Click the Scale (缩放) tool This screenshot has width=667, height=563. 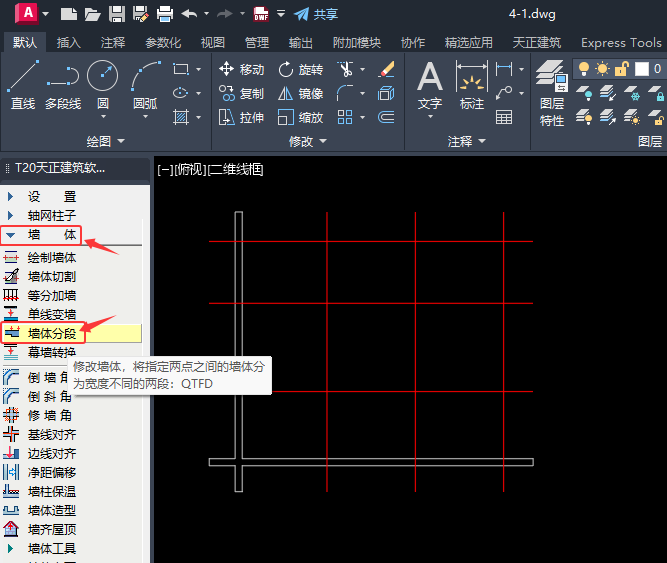(x=300, y=117)
